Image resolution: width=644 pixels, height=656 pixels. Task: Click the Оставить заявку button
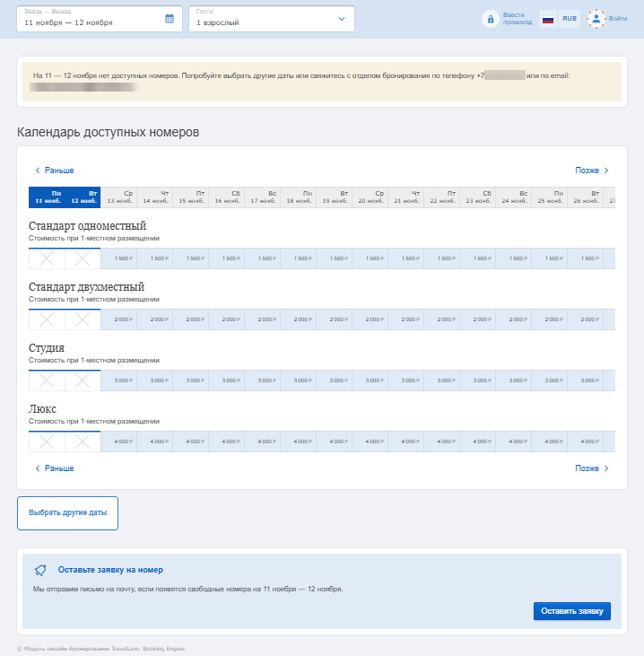[572, 611]
